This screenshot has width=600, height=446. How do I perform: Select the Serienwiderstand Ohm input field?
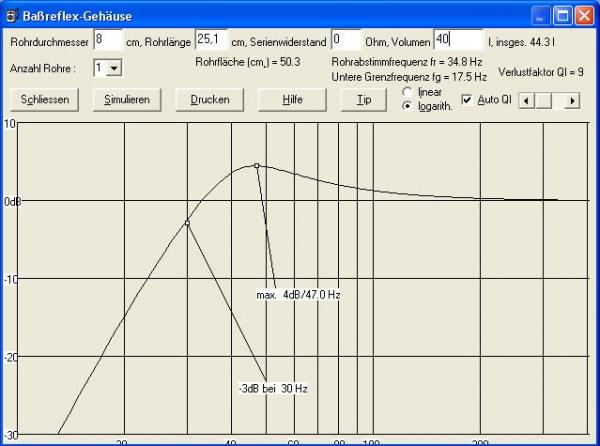tap(345, 40)
